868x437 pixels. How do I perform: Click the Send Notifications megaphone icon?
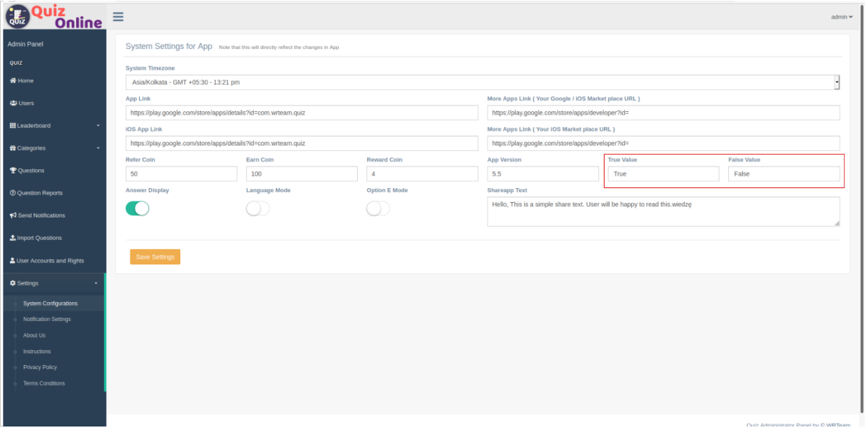[13, 215]
